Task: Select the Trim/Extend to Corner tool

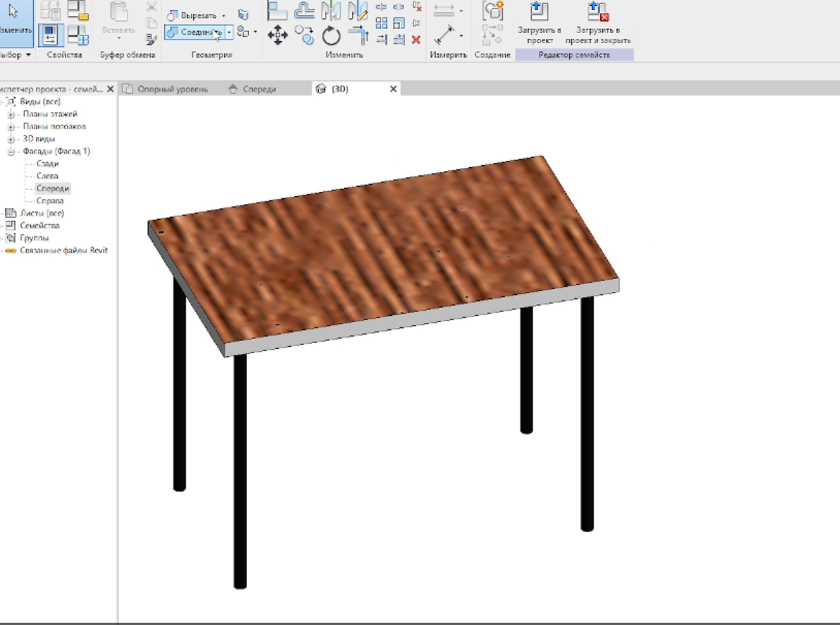Action: (358, 36)
